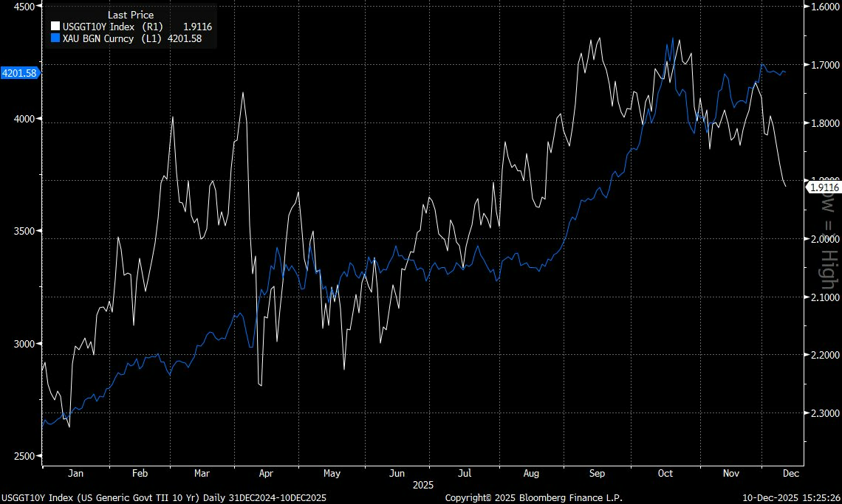Click the blue 4201.58 left axis price tag

click(x=20, y=73)
